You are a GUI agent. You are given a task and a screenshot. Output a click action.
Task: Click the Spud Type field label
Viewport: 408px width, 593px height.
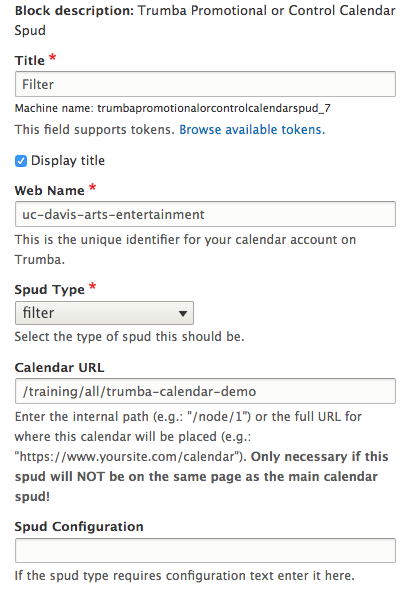50,289
